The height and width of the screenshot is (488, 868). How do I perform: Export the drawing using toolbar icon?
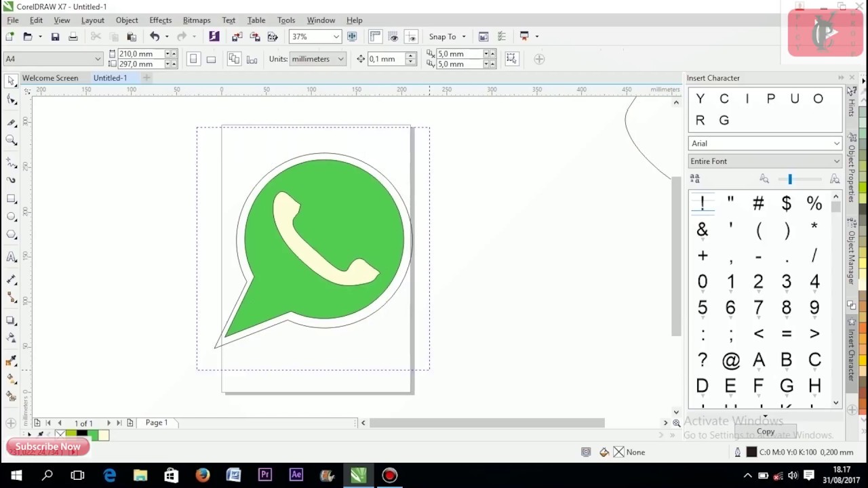[255, 37]
